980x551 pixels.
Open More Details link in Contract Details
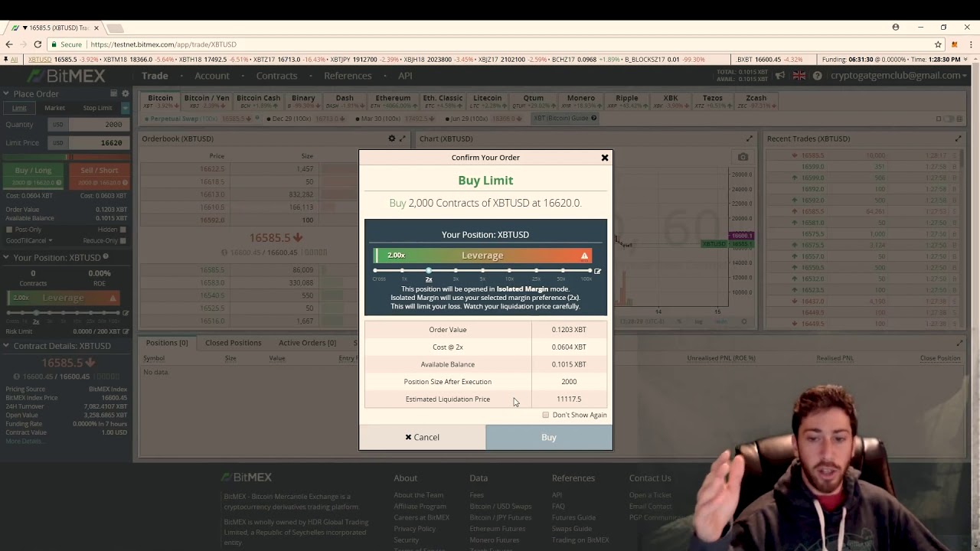(24, 442)
